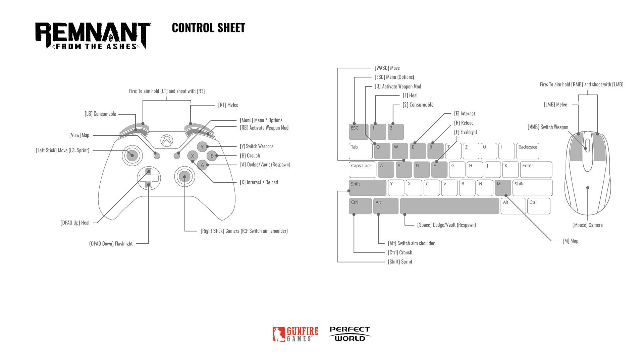Click the Space bar Dodge/Vault label
Viewport: 644px width, 362px height.
(443, 225)
